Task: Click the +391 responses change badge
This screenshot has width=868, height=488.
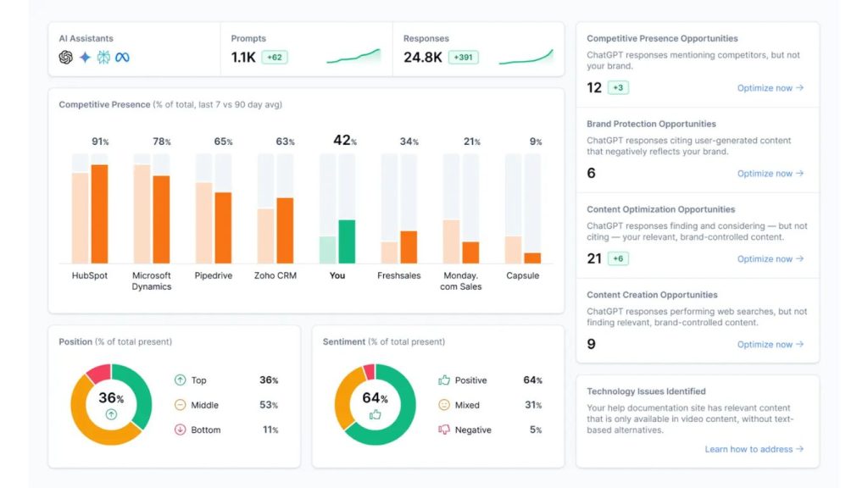Action: [464, 57]
